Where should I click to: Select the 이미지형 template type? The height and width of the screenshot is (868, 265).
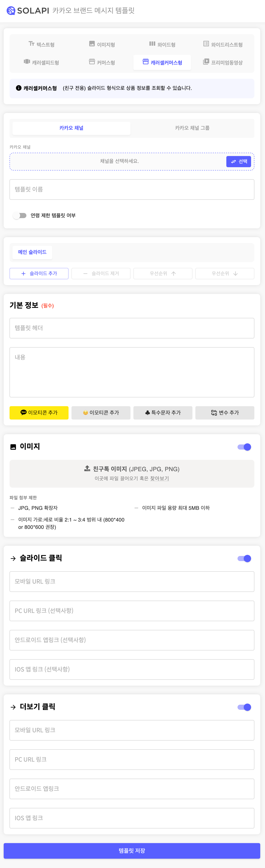102,44
